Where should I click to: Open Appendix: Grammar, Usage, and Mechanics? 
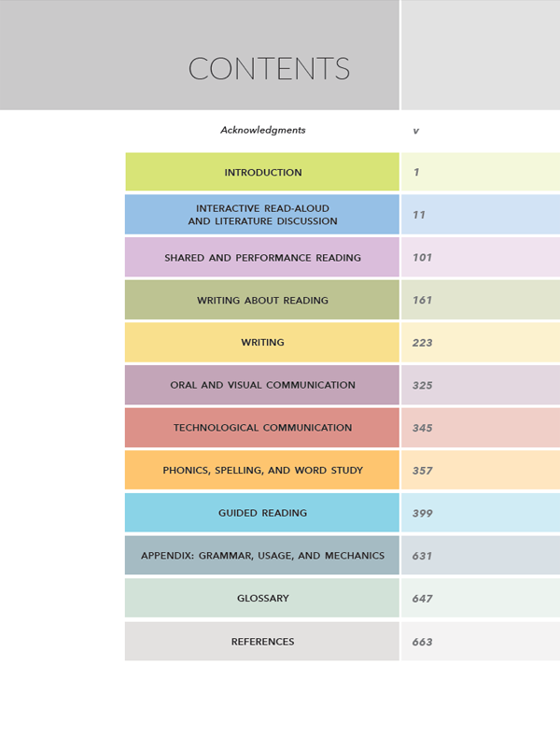pos(263,556)
